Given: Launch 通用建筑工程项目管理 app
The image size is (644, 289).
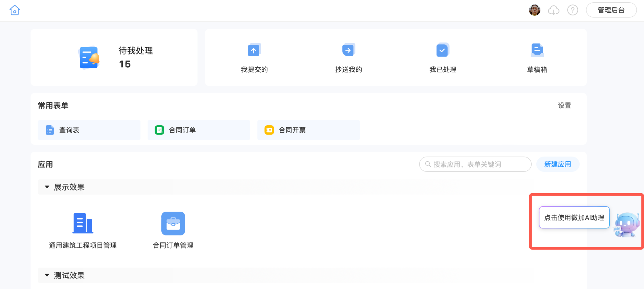Looking at the screenshot, I should (83, 223).
